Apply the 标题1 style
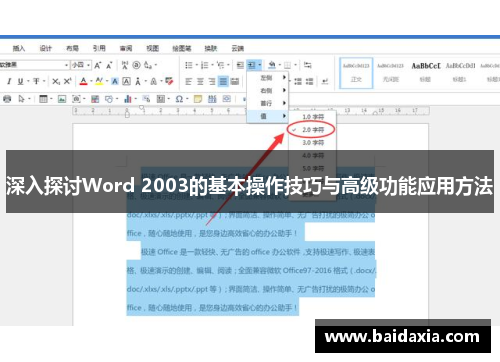The height and width of the screenshot is (362, 500). (x=460, y=73)
